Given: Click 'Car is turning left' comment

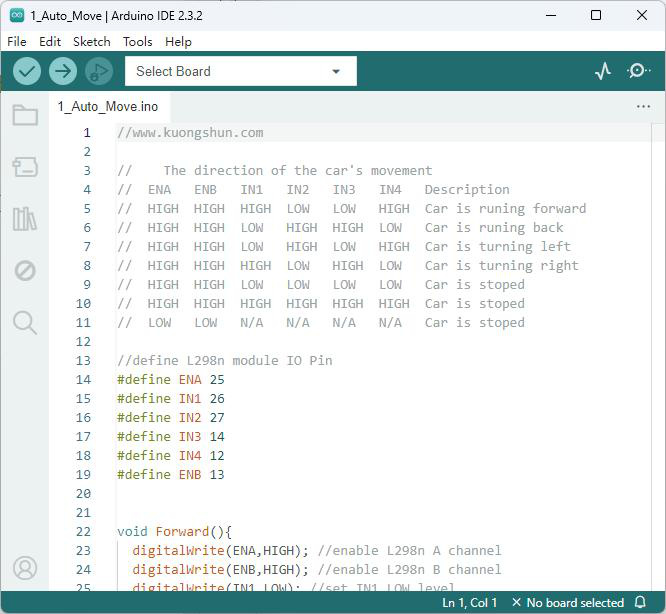Looking at the screenshot, I should [x=498, y=247].
